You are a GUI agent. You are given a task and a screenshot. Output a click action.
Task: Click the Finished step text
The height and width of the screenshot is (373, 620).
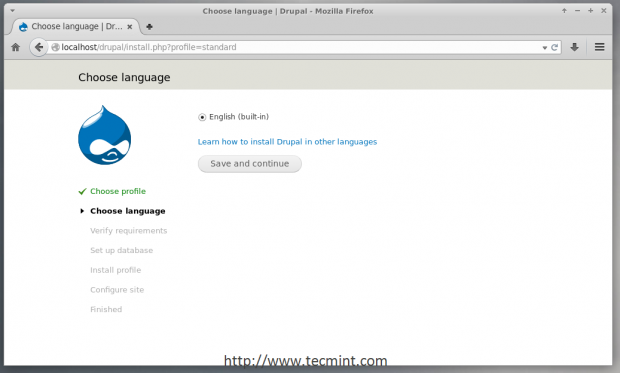coord(106,309)
